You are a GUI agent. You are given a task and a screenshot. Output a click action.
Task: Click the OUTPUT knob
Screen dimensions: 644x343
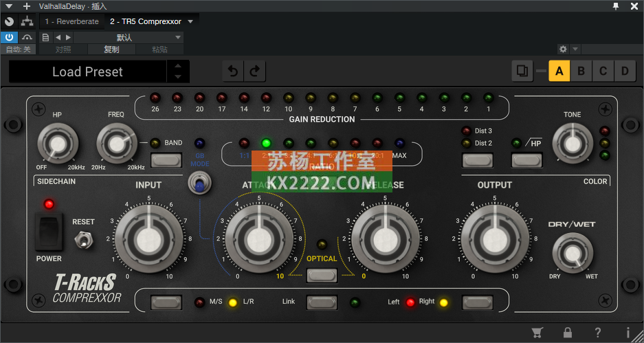[495, 239]
